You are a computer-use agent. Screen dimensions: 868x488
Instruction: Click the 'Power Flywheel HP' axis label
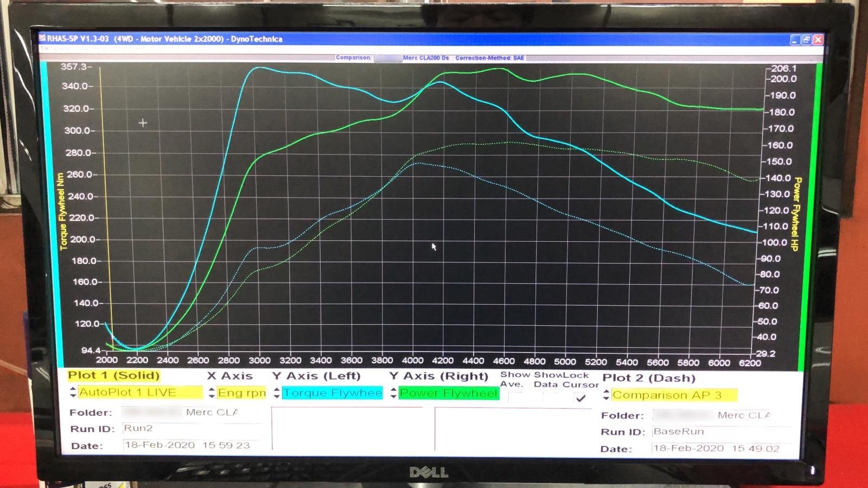[796, 214]
